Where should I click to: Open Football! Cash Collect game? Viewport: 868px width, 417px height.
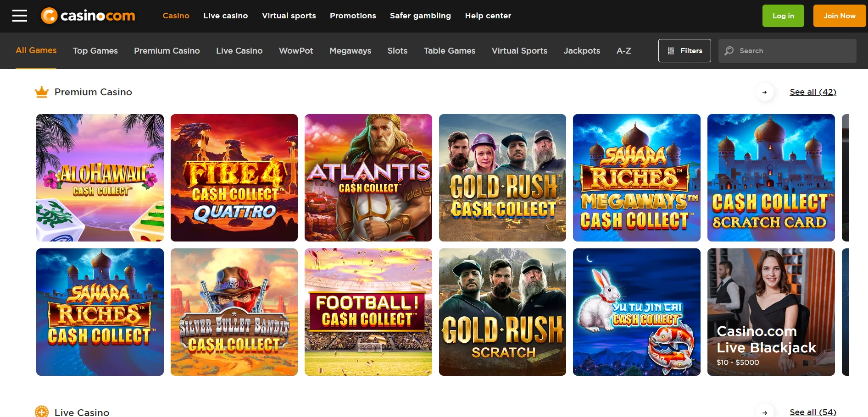tap(368, 312)
